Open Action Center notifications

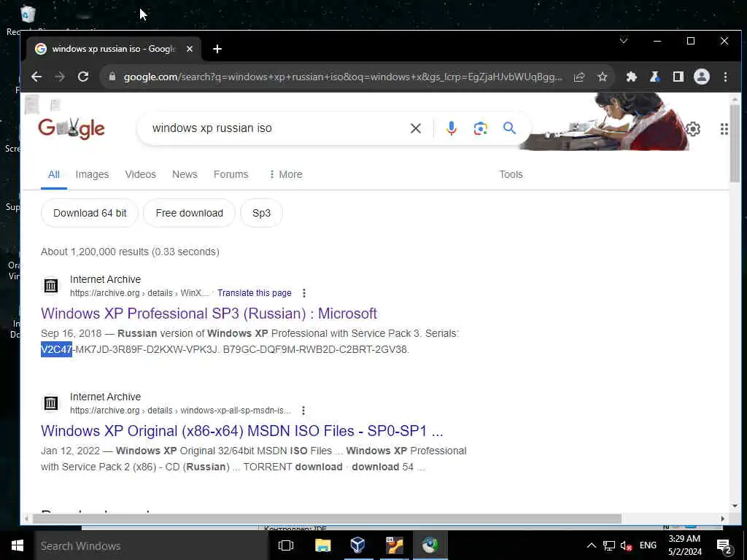point(724,546)
